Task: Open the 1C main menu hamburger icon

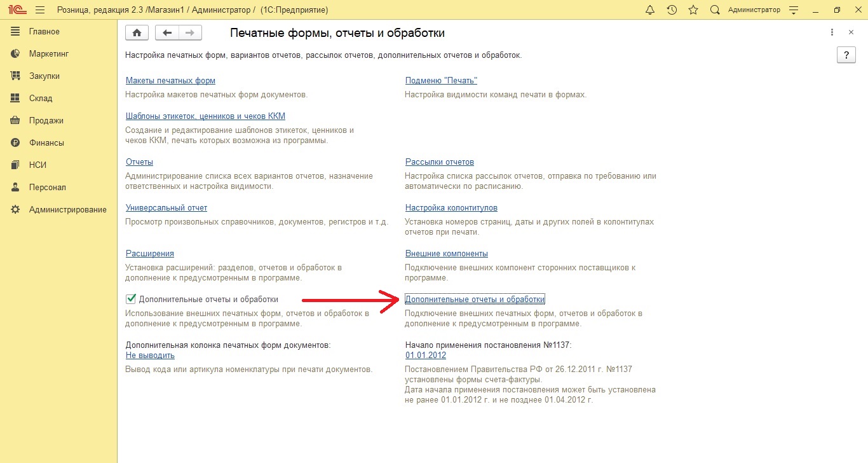Action: coord(40,10)
